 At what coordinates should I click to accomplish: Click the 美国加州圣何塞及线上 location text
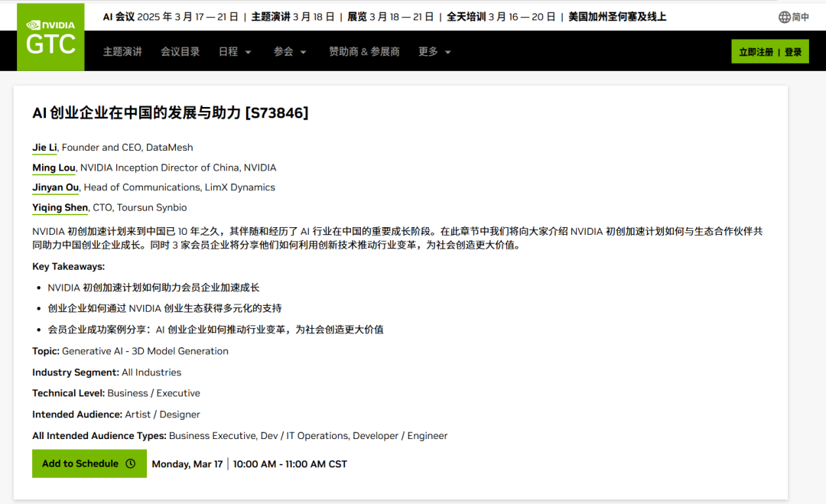tap(617, 17)
